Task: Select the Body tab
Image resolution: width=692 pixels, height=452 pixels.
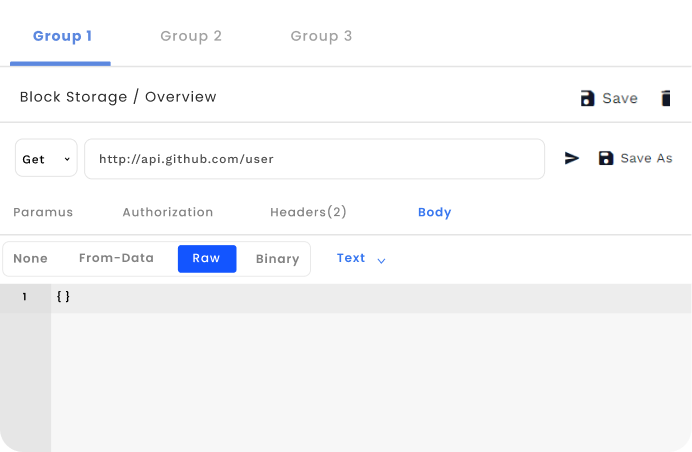Action: click(434, 212)
